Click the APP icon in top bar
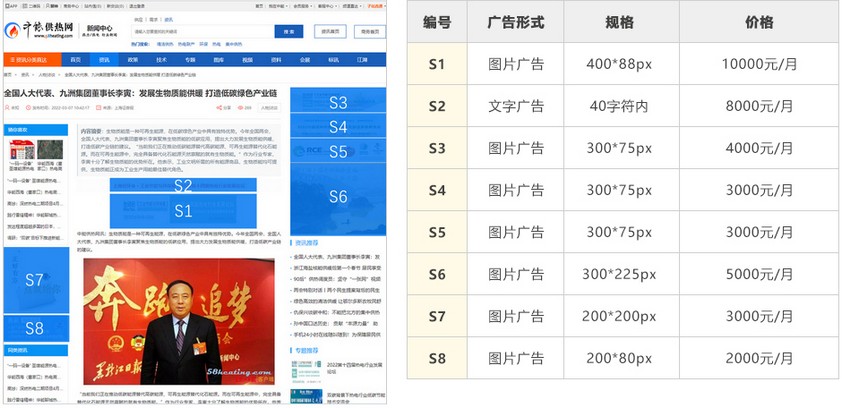Screen dimensions: 842x408 9,5
